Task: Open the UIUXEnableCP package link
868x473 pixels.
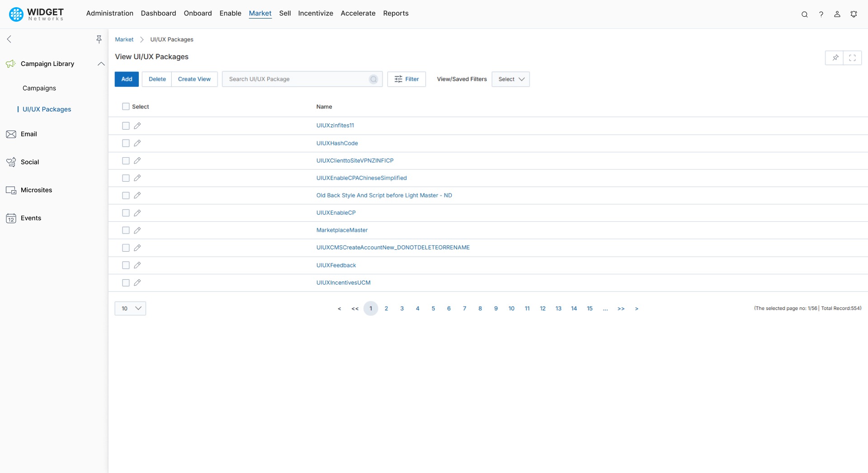Action: (336, 212)
